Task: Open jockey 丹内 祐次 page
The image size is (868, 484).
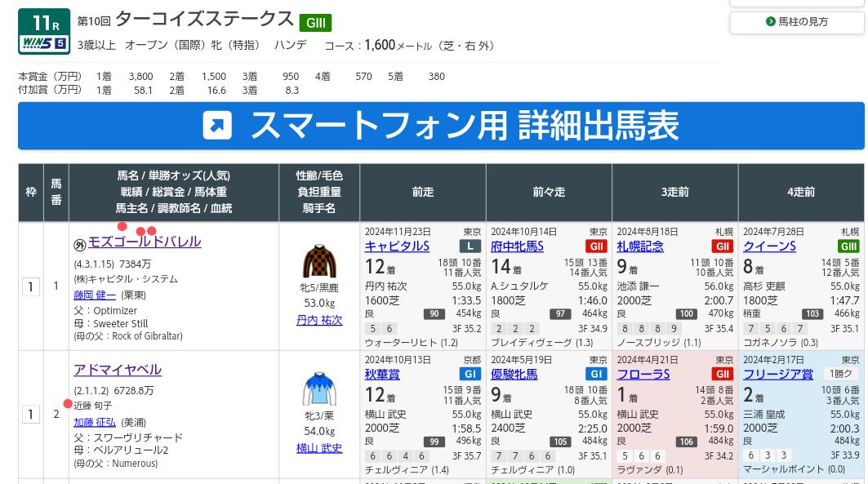Action: pos(318,321)
